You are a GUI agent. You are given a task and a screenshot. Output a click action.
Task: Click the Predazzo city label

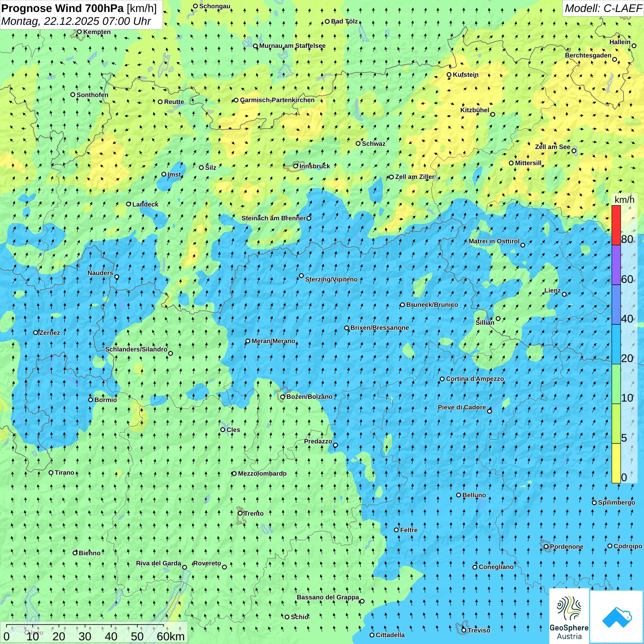[x=318, y=441]
